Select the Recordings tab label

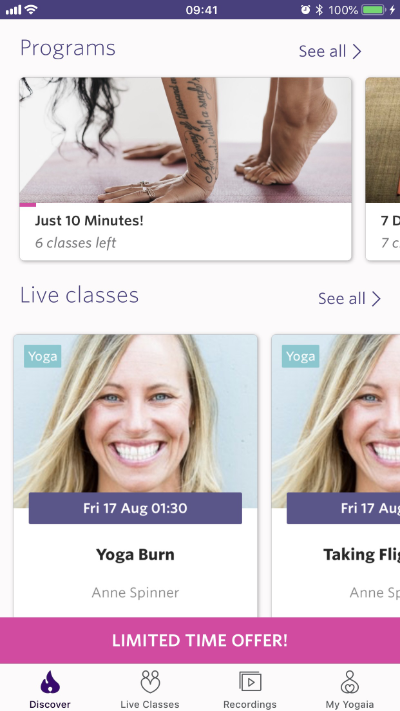(250, 705)
